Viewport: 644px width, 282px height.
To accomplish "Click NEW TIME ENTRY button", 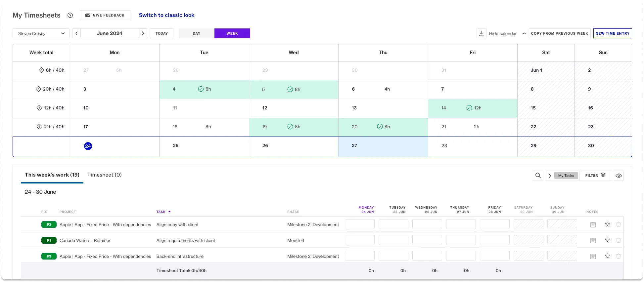I will click(613, 33).
